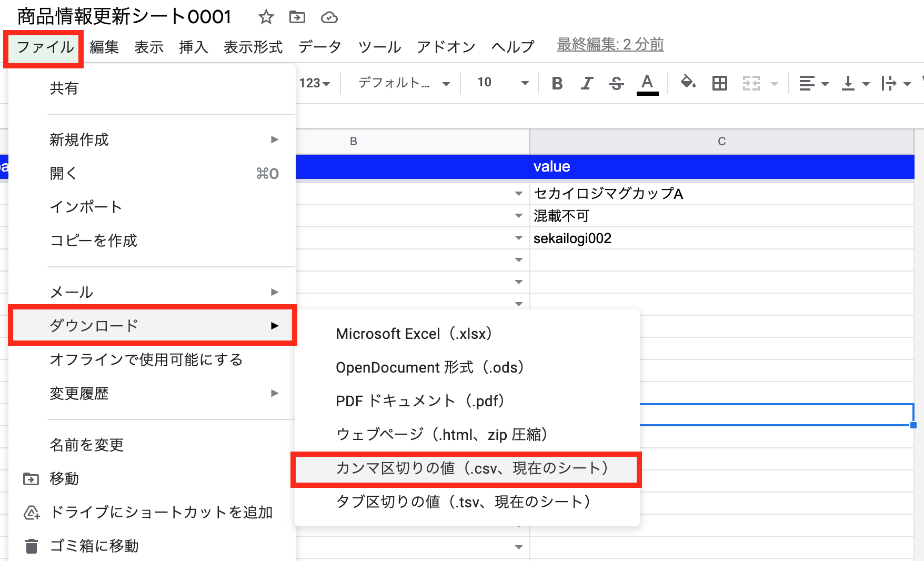
Task: Open the 123 number format dropdown
Action: pyautogui.click(x=315, y=83)
